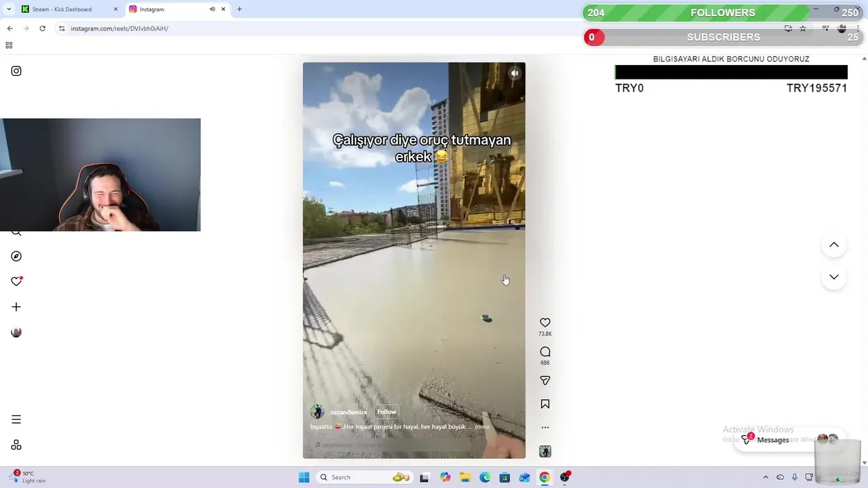Image resolution: width=868 pixels, height=488 pixels.
Task: Launch Copilot from the taskbar
Action: (x=445, y=477)
